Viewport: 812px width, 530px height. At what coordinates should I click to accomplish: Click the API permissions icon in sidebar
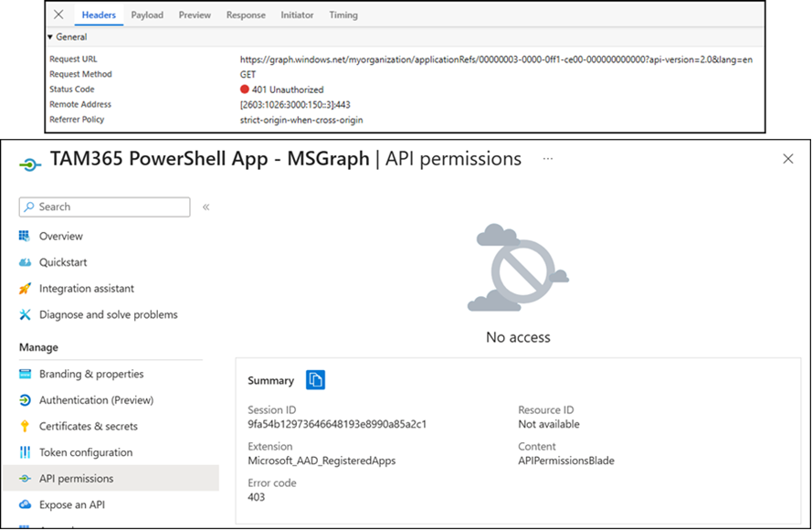(x=25, y=478)
